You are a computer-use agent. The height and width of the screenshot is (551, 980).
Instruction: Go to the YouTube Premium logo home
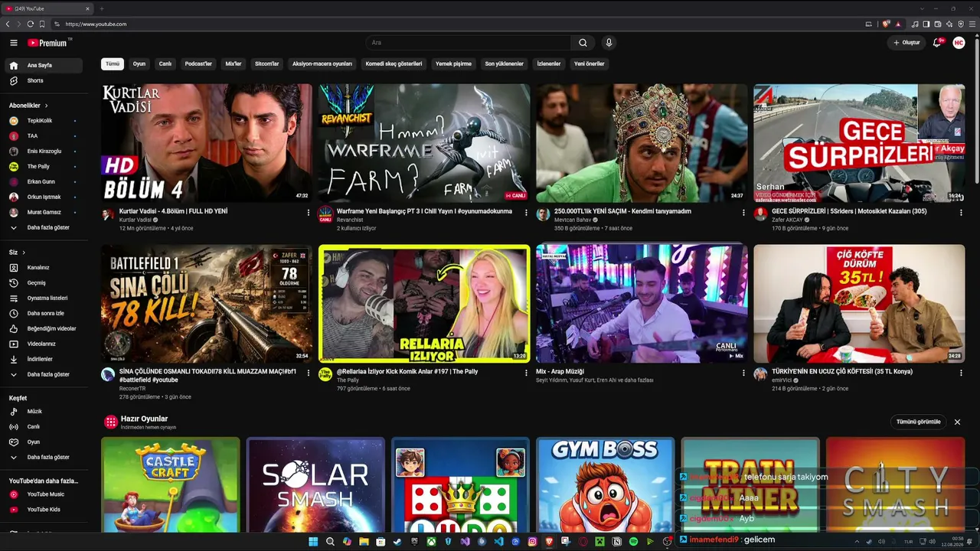[48, 43]
